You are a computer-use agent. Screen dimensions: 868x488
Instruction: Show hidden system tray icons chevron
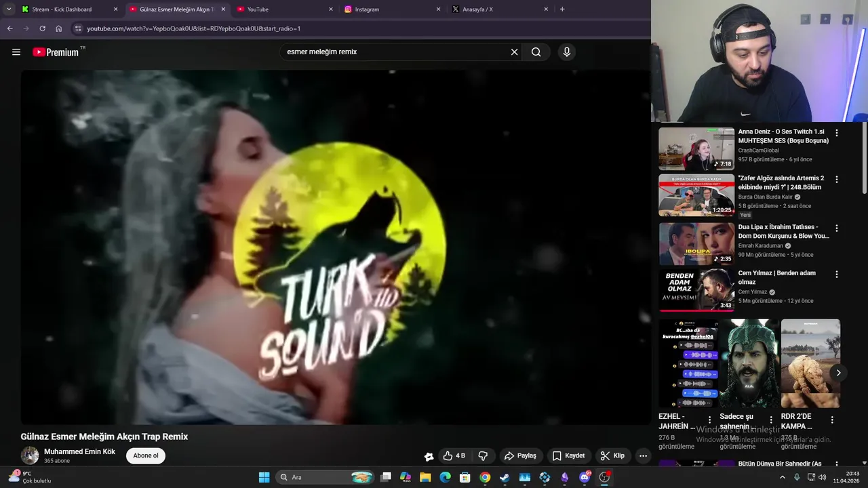click(x=782, y=477)
